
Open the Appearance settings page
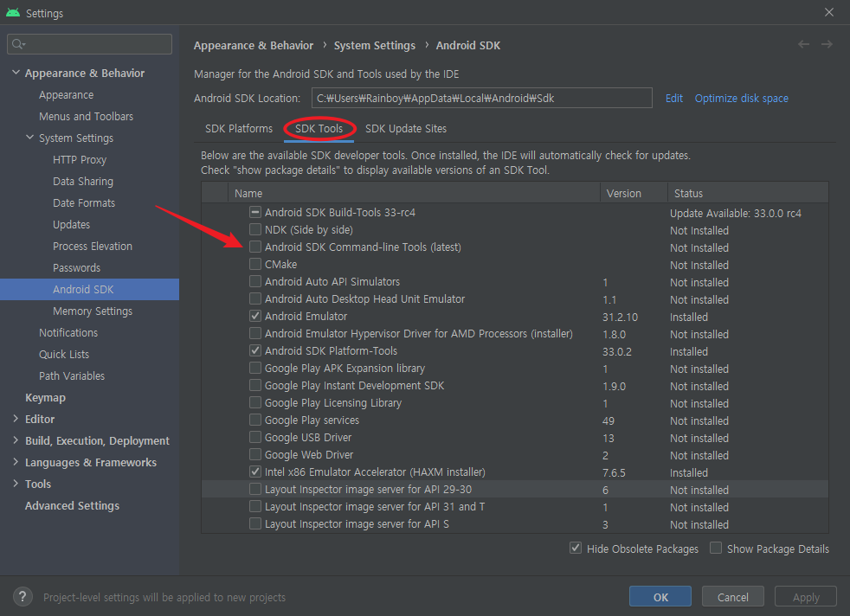pos(66,95)
